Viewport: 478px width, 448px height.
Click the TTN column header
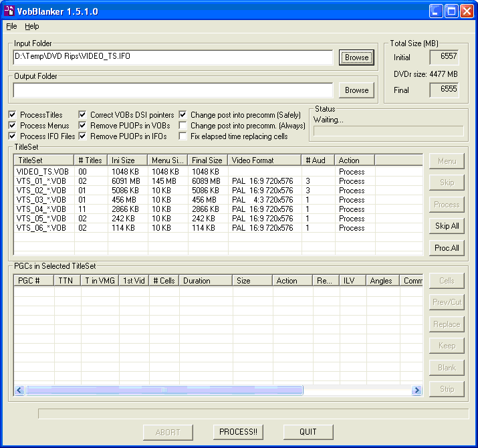[x=68, y=281]
